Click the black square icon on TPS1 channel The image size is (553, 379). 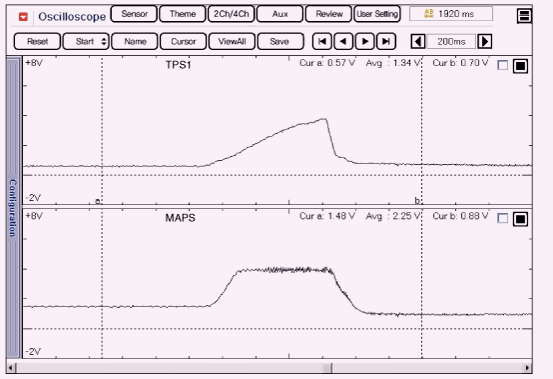coord(520,66)
